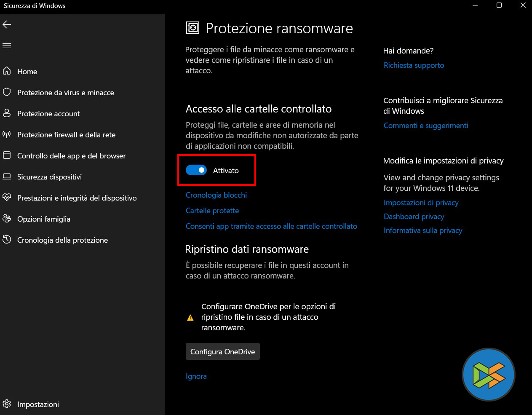The image size is (532, 415).
Task: Click the device security laptop icon
Action: coord(7,177)
